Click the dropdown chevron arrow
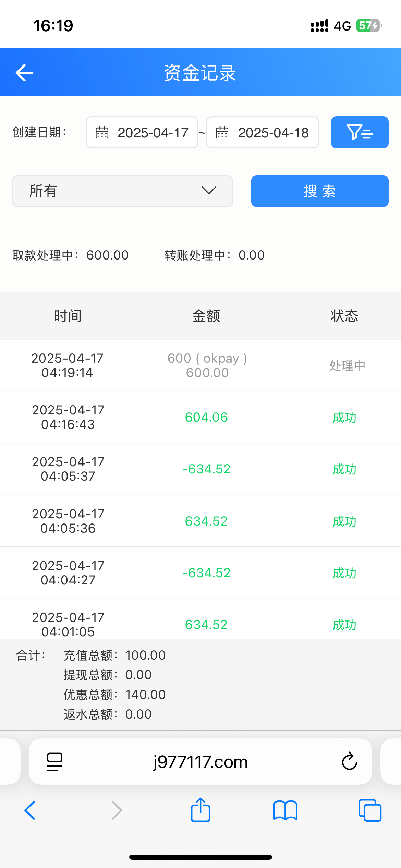 pos(209,190)
